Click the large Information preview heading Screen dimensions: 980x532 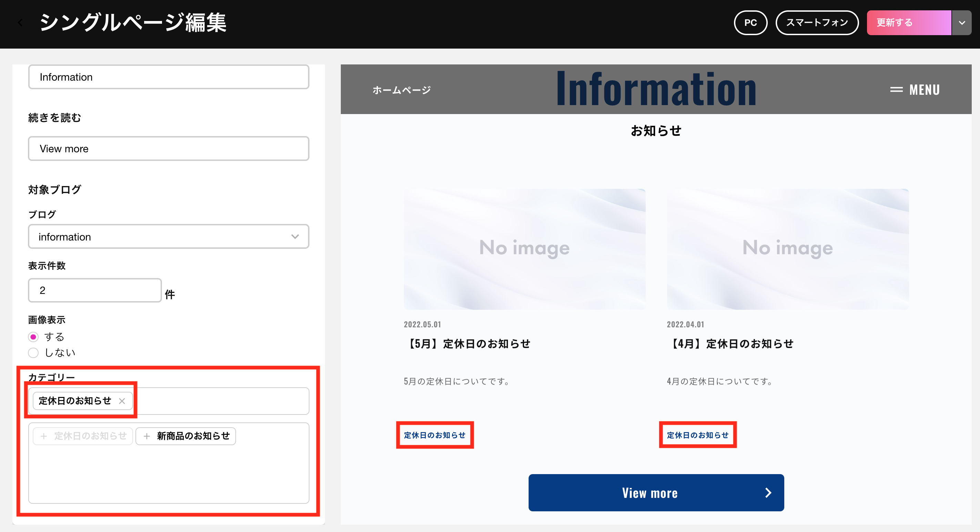656,89
